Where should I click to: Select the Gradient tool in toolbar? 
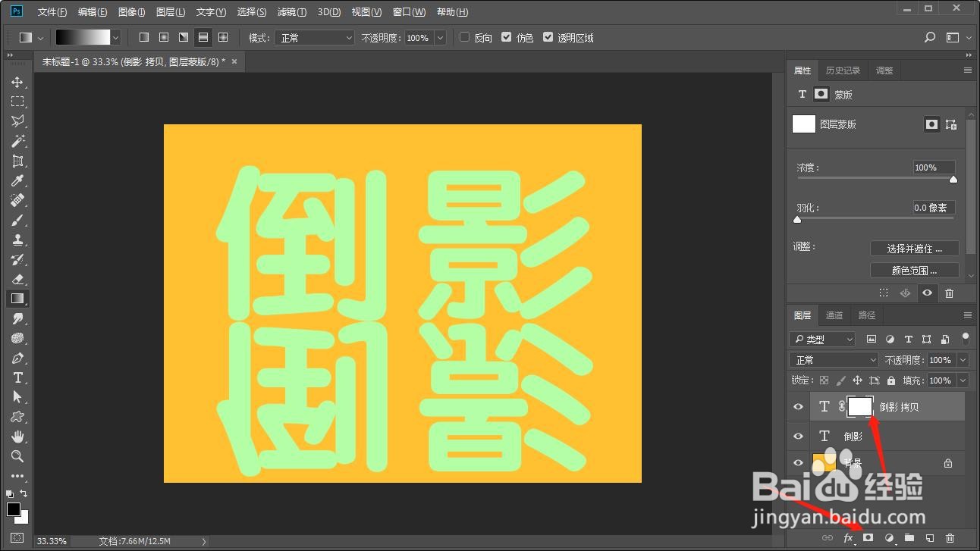pyautogui.click(x=17, y=299)
